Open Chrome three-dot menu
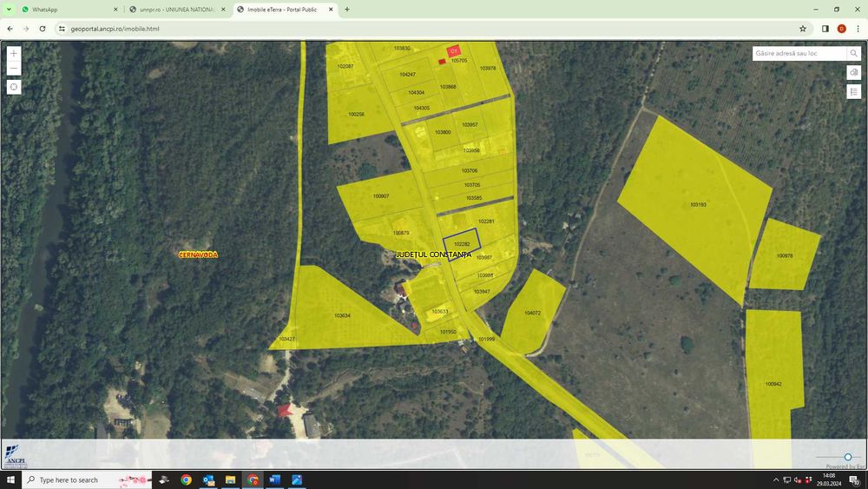Screen dimensions: 868x489 click(858, 29)
